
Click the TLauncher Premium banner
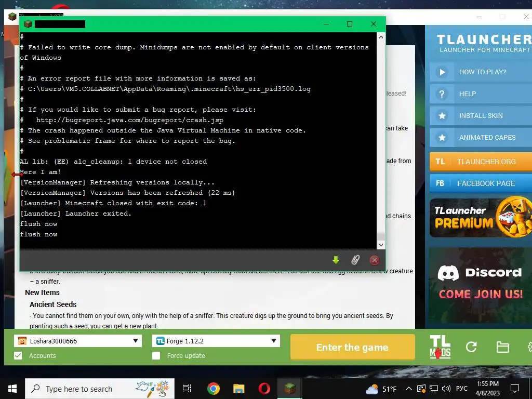[481, 218]
